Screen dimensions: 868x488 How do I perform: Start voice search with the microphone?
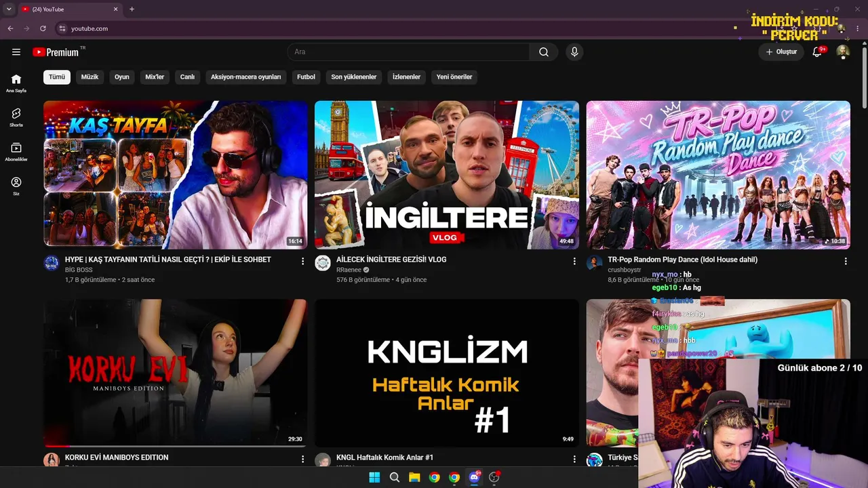(574, 52)
